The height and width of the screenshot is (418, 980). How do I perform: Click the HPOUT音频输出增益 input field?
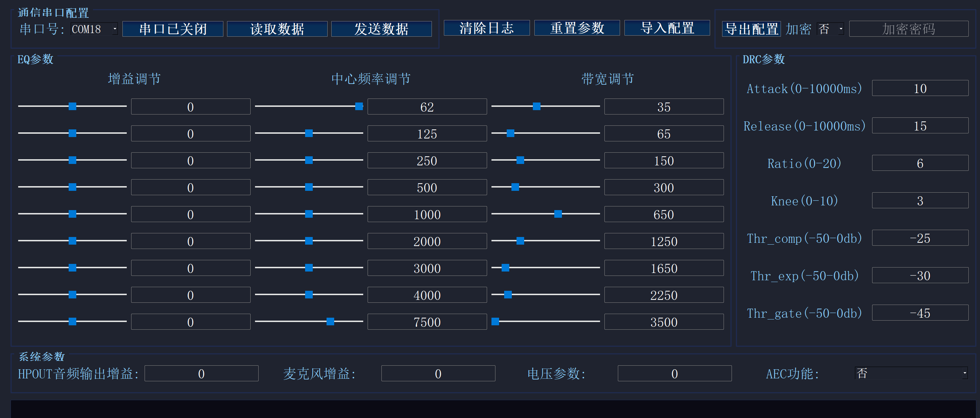tap(201, 373)
